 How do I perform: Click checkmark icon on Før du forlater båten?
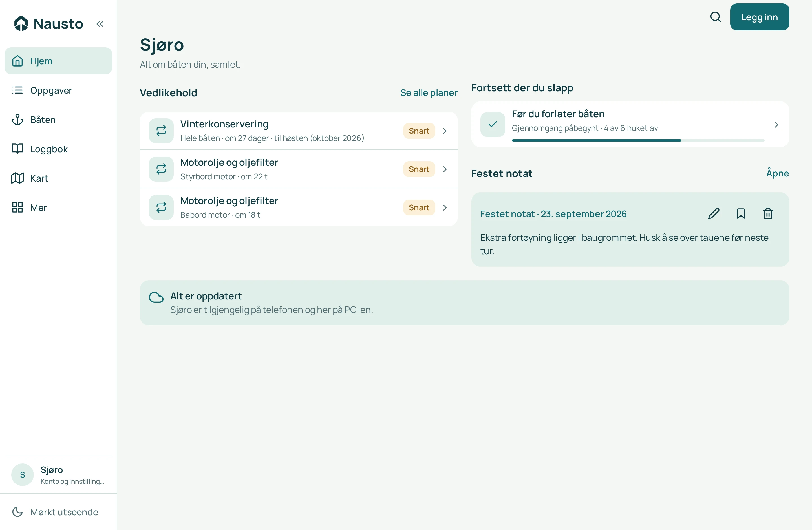pos(493,125)
